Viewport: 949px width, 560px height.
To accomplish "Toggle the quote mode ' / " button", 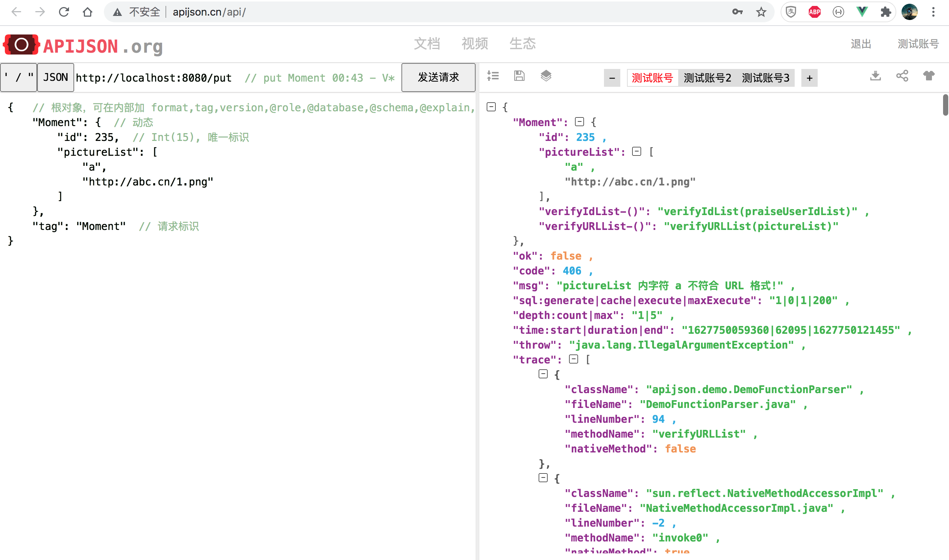I will click(x=18, y=78).
